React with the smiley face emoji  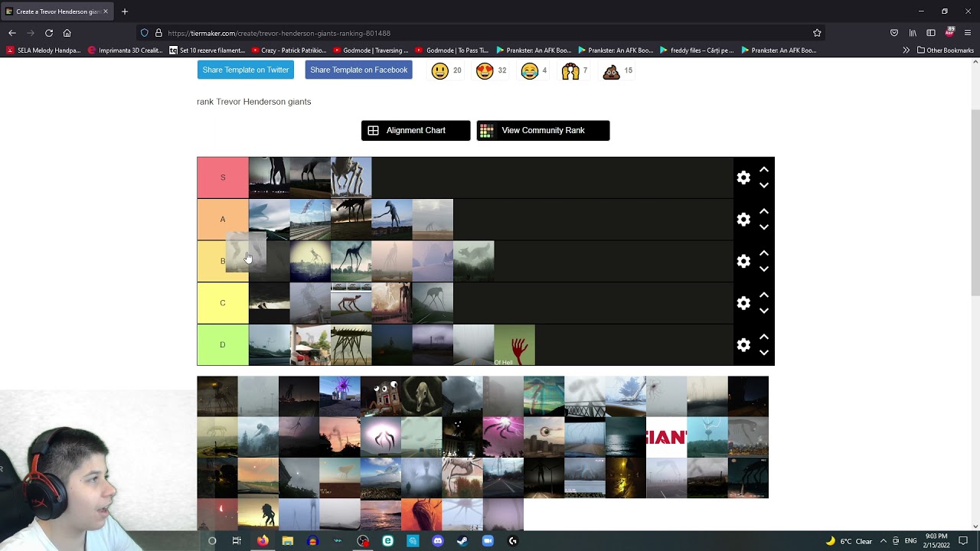439,71
